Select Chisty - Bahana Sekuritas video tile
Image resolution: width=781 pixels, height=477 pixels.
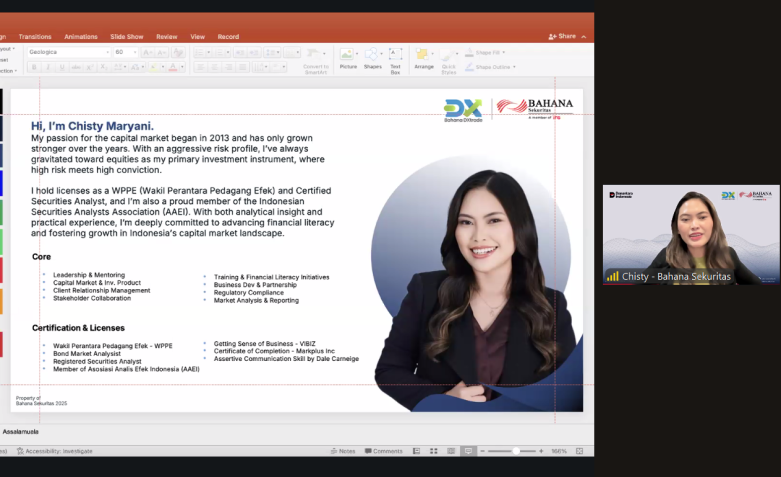click(691, 235)
